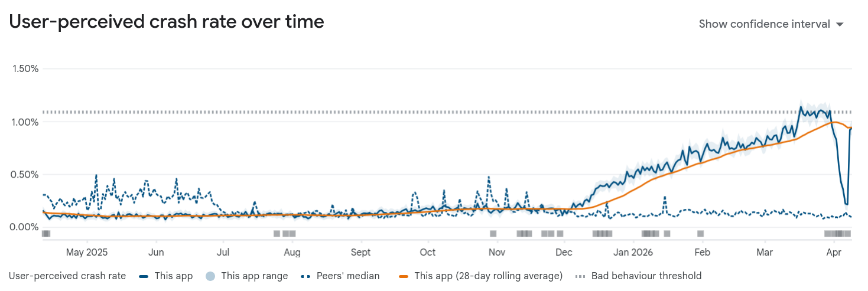This screenshot has width=868, height=291.
Task: Click the arrow beside Show confidence interval
Action: pyautogui.click(x=839, y=25)
